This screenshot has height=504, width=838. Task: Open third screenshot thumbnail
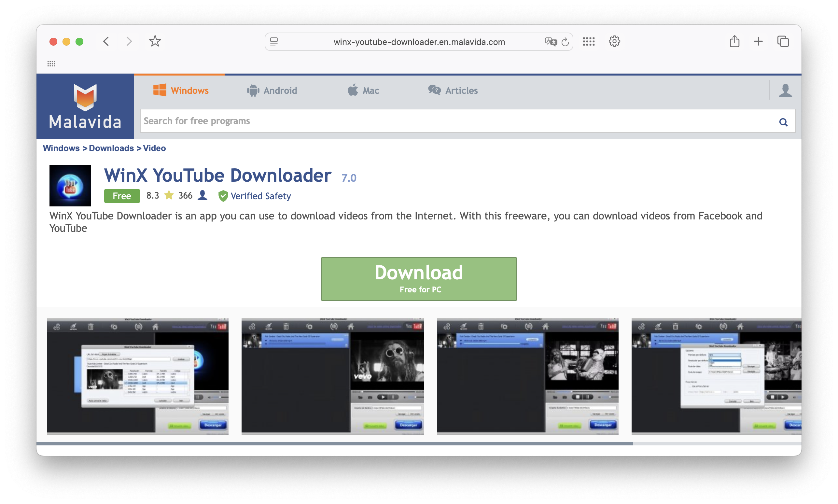point(527,376)
